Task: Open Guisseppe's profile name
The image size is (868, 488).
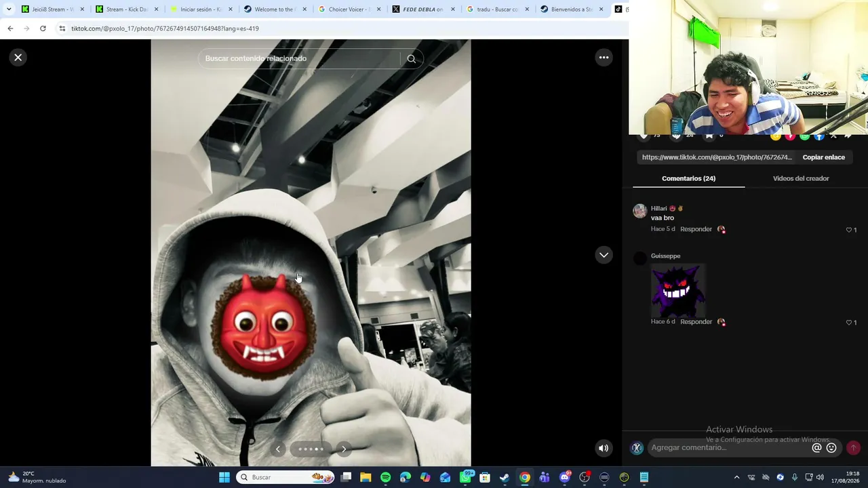Action: (x=665, y=256)
